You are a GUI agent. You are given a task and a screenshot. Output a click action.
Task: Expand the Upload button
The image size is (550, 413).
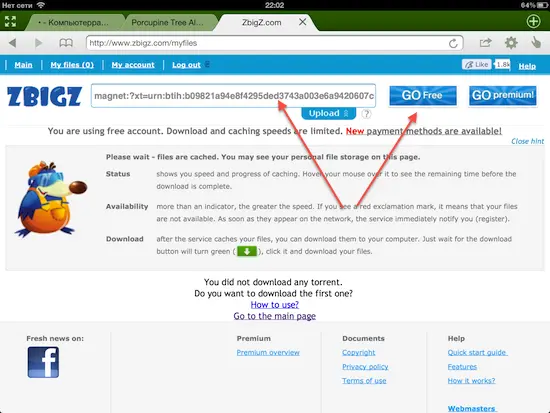click(329, 113)
